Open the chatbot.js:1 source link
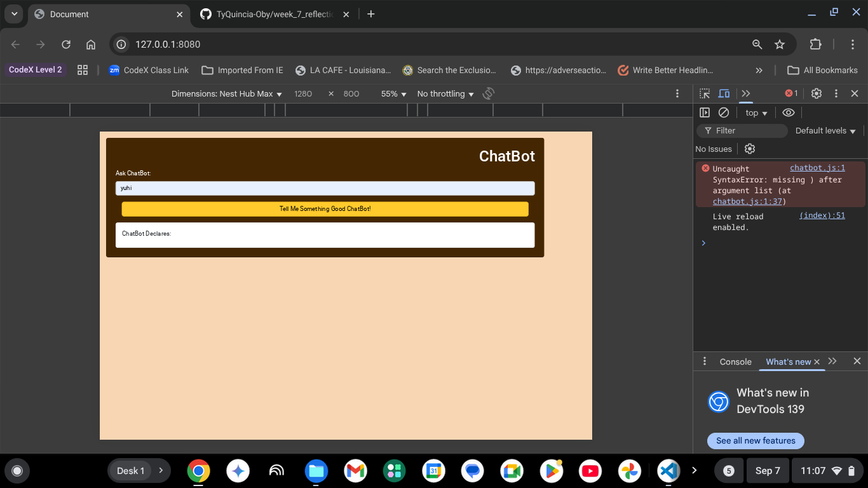The height and width of the screenshot is (488, 868). (817, 168)
